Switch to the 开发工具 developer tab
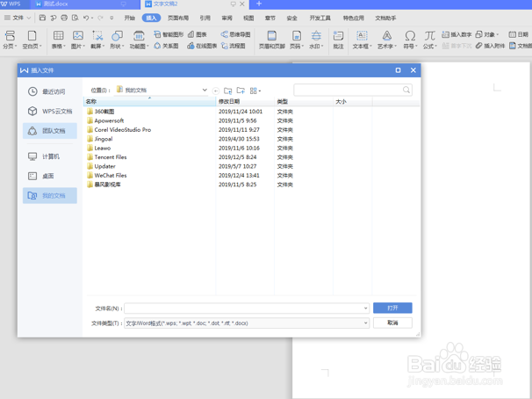Screen dimensions: 532x399 (320, 18)
